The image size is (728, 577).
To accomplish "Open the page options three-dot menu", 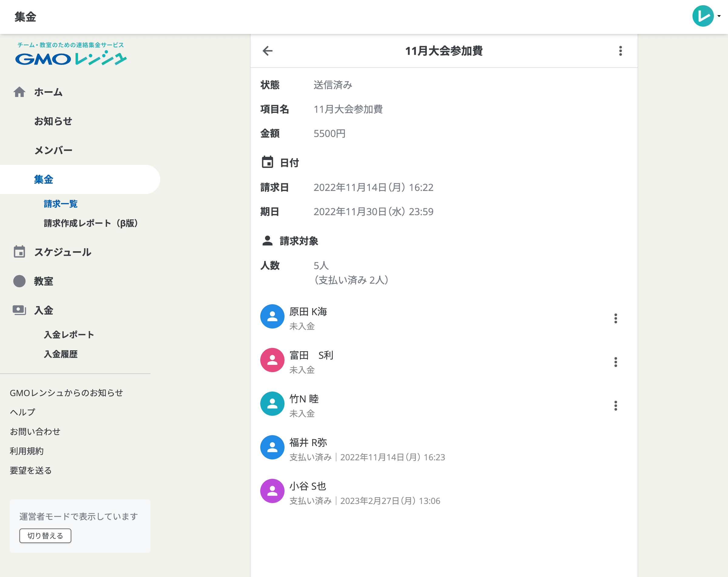I will click(x=620, y=51).
